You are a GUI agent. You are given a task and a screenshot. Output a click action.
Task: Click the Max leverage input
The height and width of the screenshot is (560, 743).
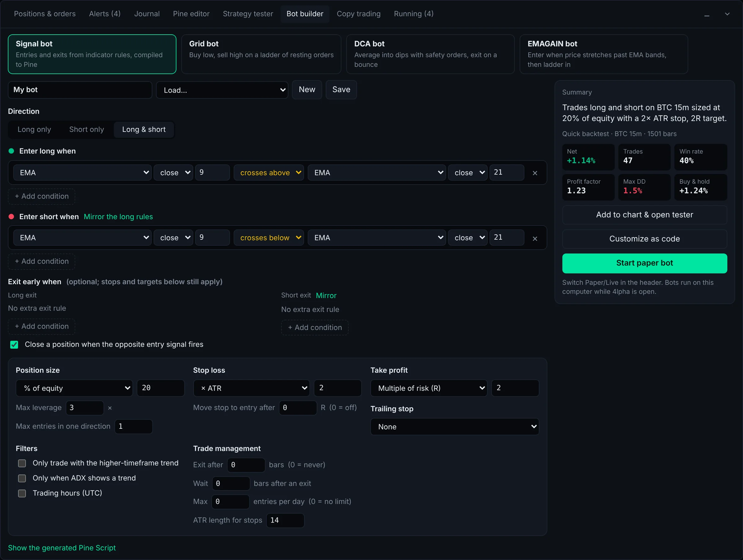point(85,408)
